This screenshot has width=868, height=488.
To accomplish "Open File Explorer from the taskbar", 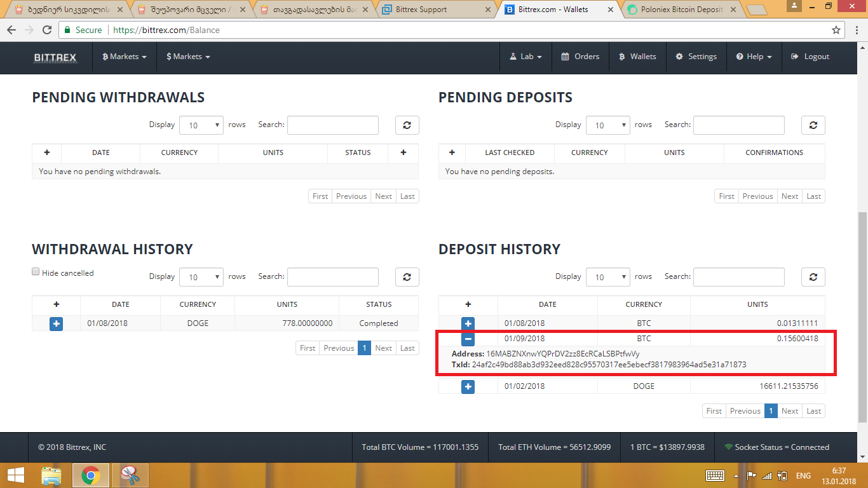I will click(51, 475).
